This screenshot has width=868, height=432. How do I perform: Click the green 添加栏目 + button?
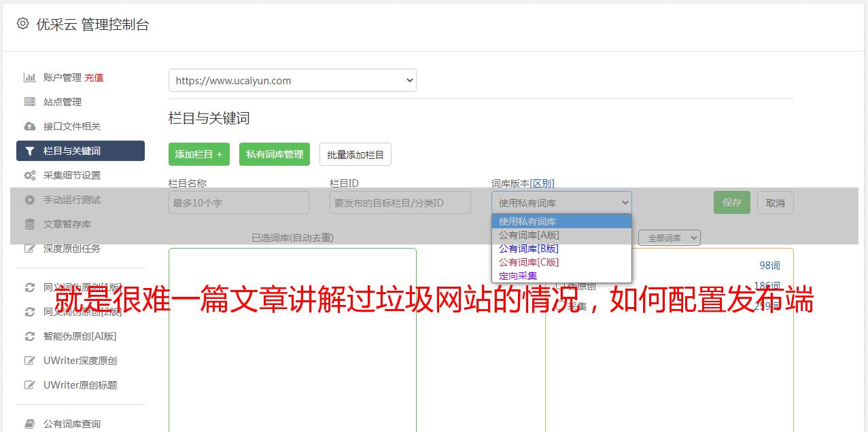(199, 154)
